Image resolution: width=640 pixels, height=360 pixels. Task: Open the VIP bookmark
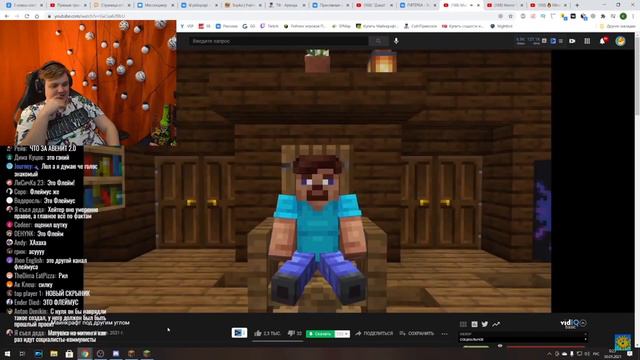coord(187,26)
